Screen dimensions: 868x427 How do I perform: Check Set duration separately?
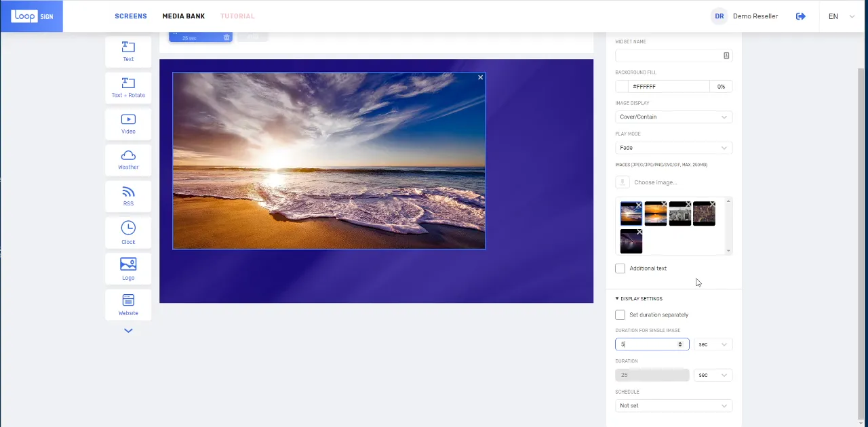click(x=620, y=315)
